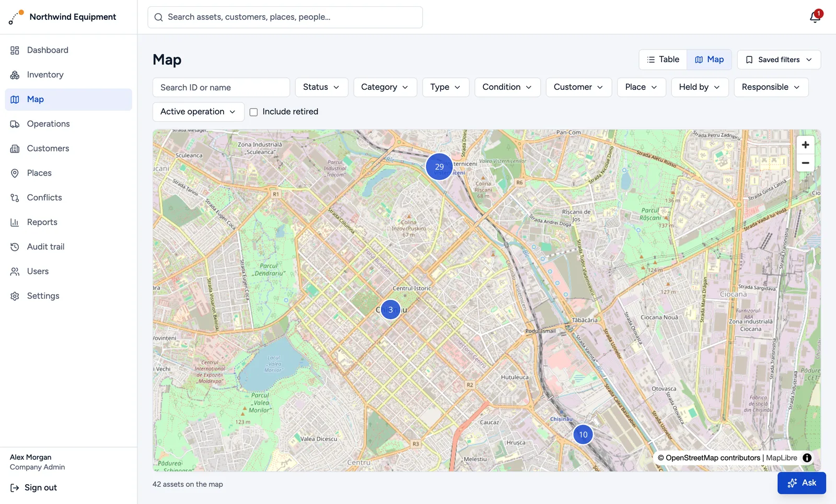Expand the Customer filter dropdown

tap(579, 87)
